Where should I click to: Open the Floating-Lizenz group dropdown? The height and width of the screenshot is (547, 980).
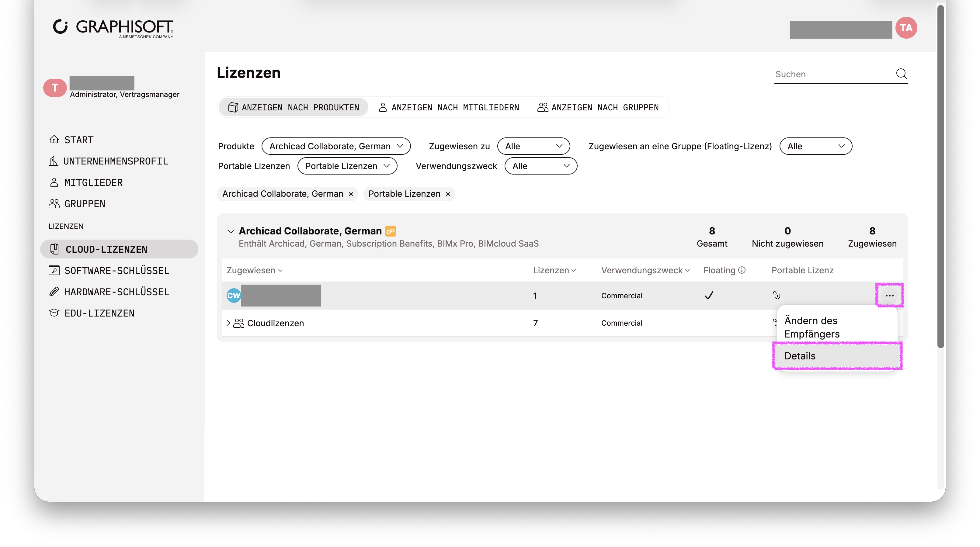[x=816, y=146]
